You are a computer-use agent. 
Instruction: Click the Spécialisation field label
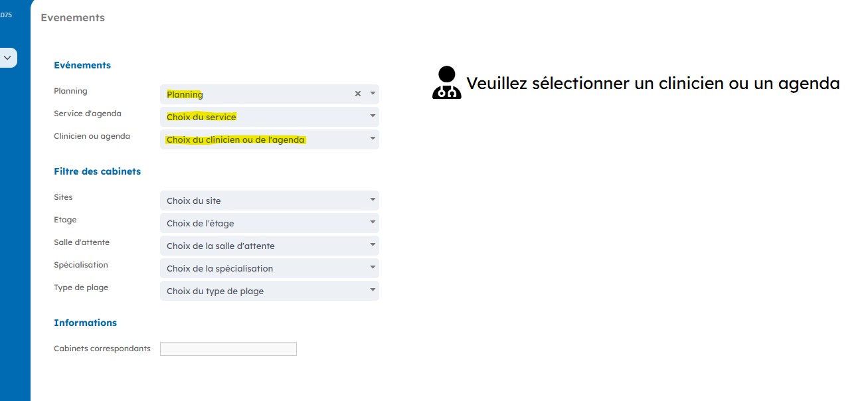[x=81, y=265]
